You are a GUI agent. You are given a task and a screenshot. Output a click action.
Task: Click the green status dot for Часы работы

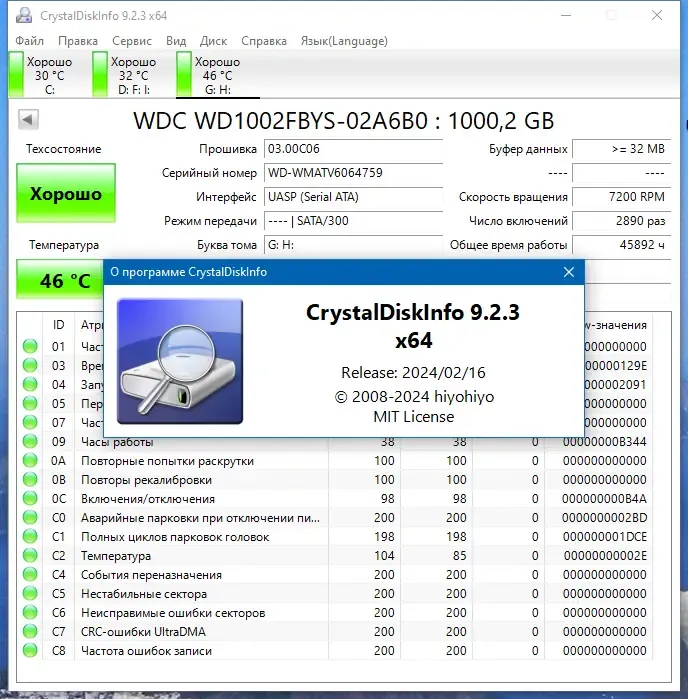tap(30, 441)
